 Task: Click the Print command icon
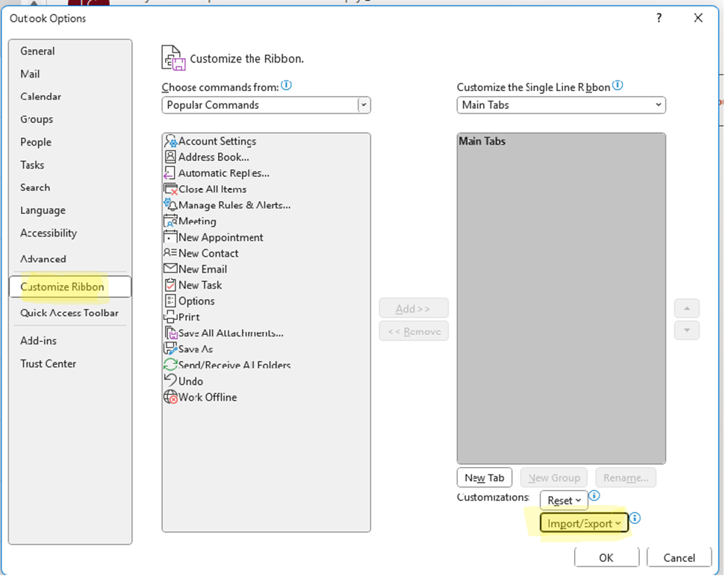tap(169, 316)
